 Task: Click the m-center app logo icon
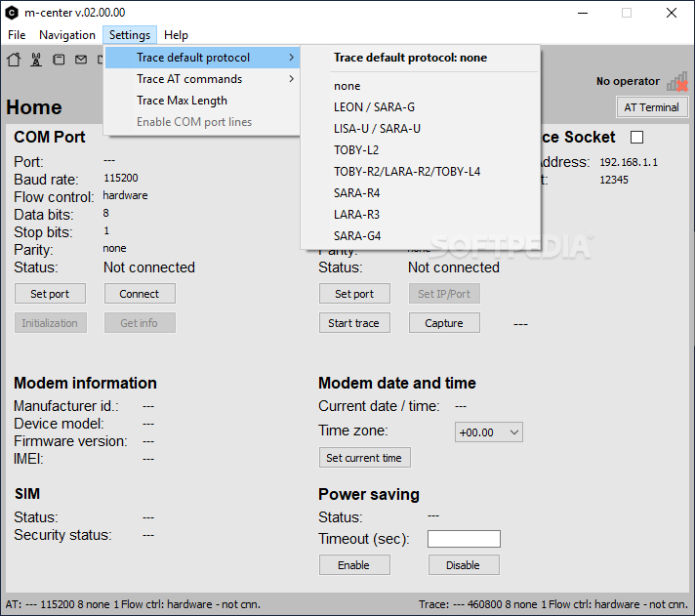click(12, 13)
